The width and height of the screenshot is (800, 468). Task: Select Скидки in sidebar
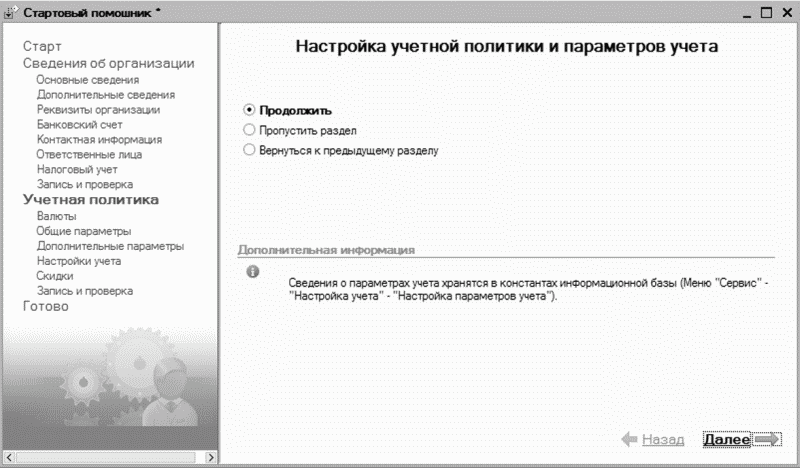point(55,276)
